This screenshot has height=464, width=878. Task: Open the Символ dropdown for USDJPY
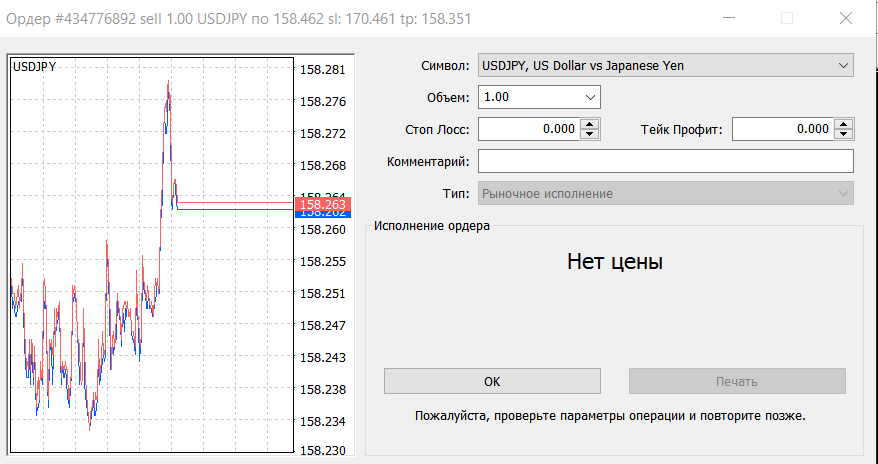click(666, 65)
